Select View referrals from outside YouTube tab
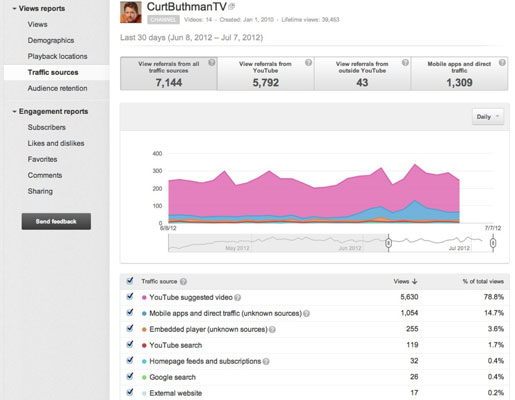Viewport: 515px width, 400px height. click(362, 73)
